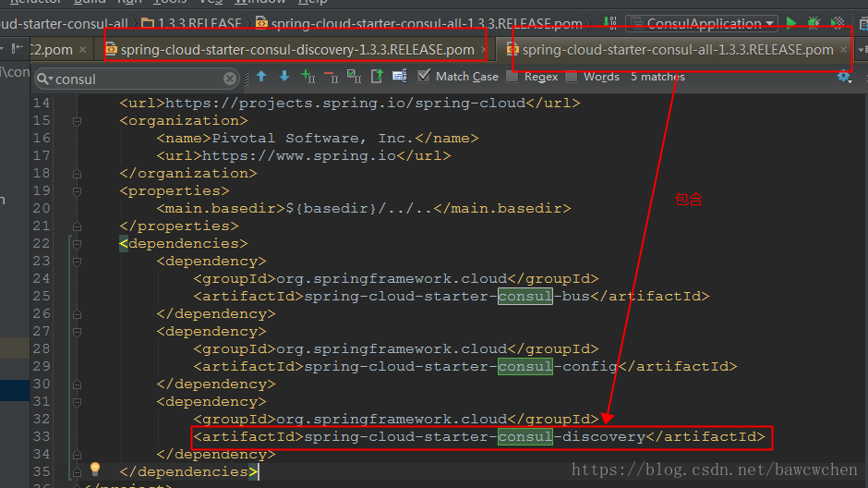Image resolution: width=868 pixels, height=488 pixels.
Task: Unselect occurrence icon in search bar
Action: coord(331,77)
